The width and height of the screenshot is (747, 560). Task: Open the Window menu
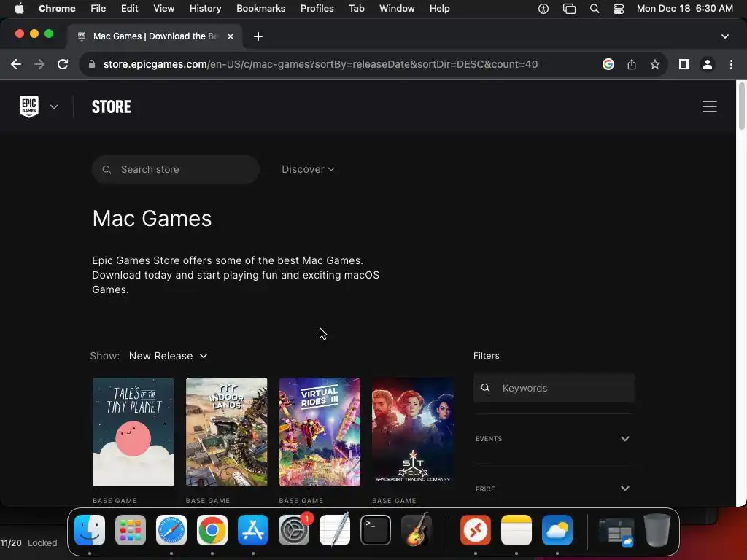[397, 9]
